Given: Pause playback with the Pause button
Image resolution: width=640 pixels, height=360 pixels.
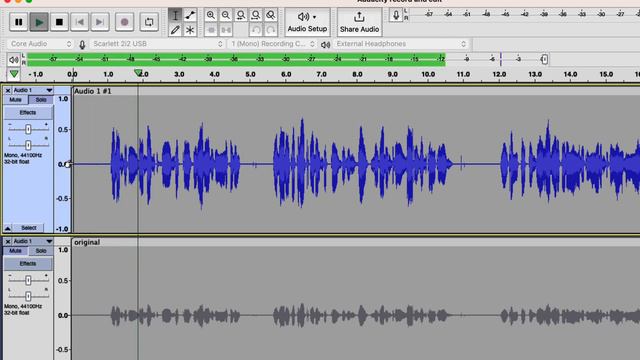Looking at the screenshot, I should click(x=18, y=22).
